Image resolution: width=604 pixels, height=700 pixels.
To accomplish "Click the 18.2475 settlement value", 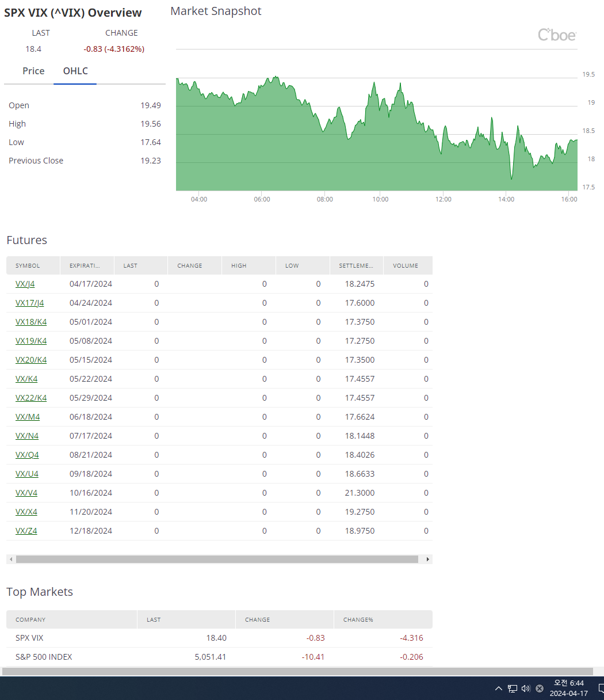I will [360, 284].
